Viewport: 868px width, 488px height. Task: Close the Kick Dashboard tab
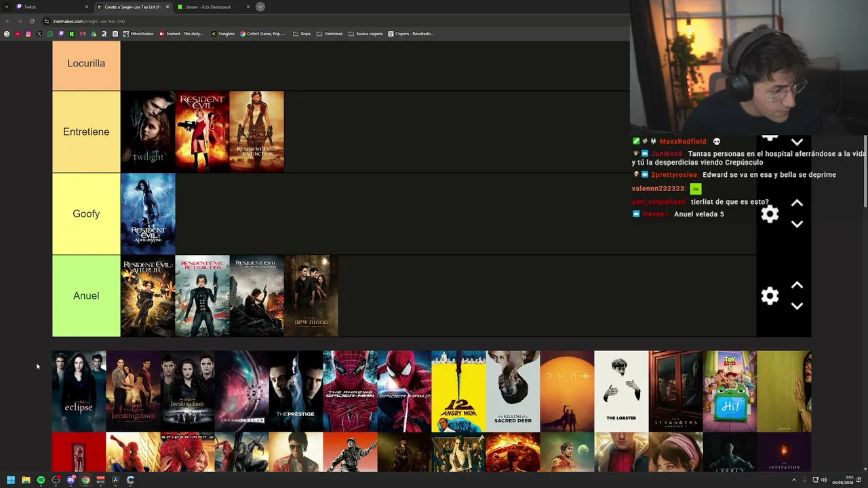[248, 7]
